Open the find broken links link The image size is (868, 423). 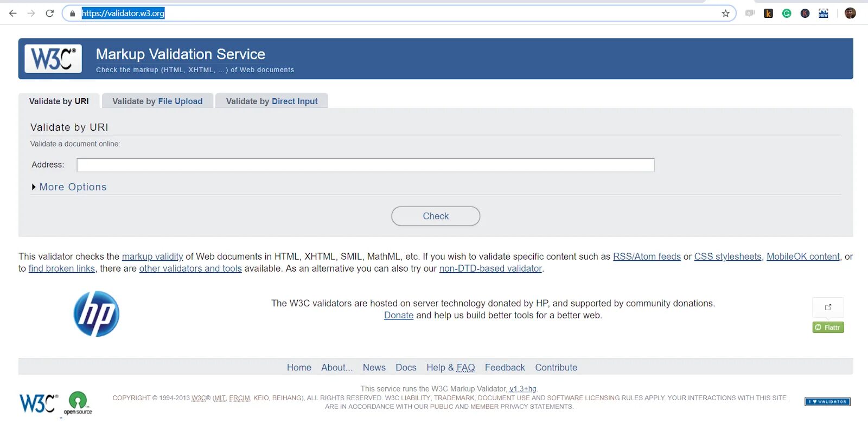click(62, 268)
